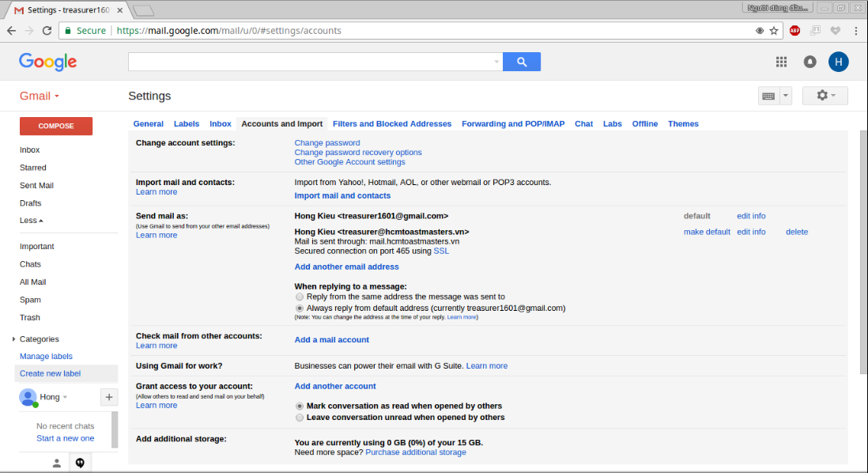Open the Chat settings tab
This screenshot has height=473, width=868.
tap(583, 124)
